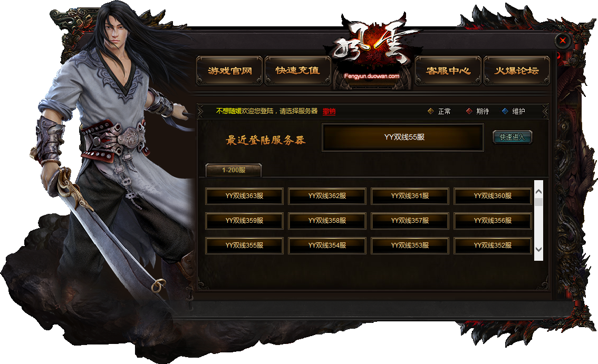The image size is (598, 364).
Task: Click the red diamond 期待 status icon
Action: pyautogui.click(x=469, y=111)
